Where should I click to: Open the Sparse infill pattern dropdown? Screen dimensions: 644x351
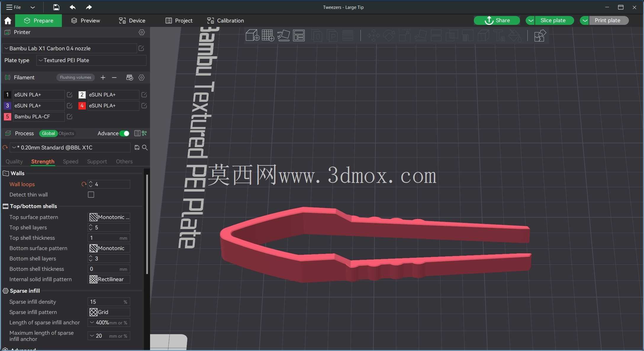pyautogui.click(x=109, y=312)
